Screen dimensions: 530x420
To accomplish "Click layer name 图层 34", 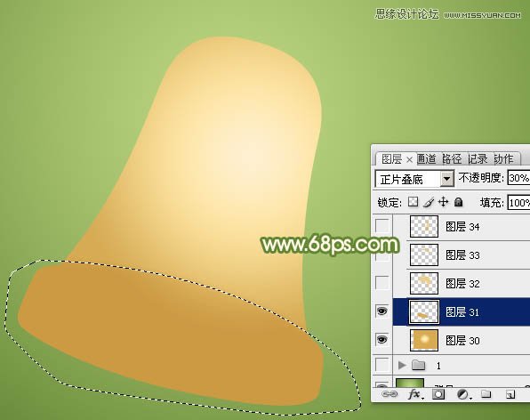I will tap(462, 227).
